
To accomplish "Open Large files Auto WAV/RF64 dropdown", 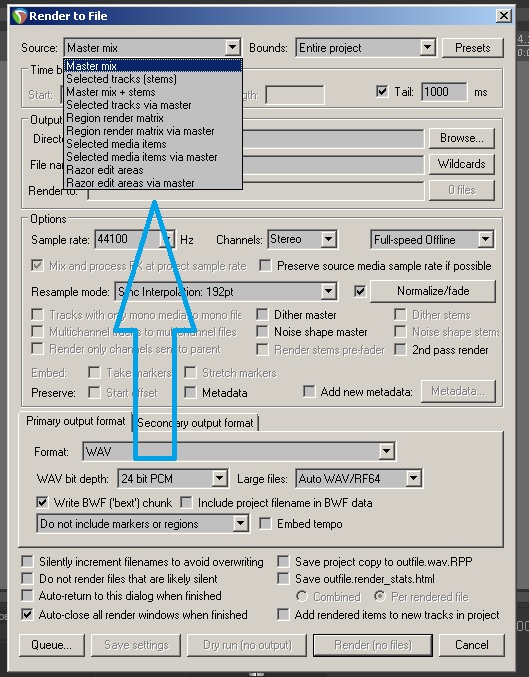I will pyautogui.click(x=359, y=478).
